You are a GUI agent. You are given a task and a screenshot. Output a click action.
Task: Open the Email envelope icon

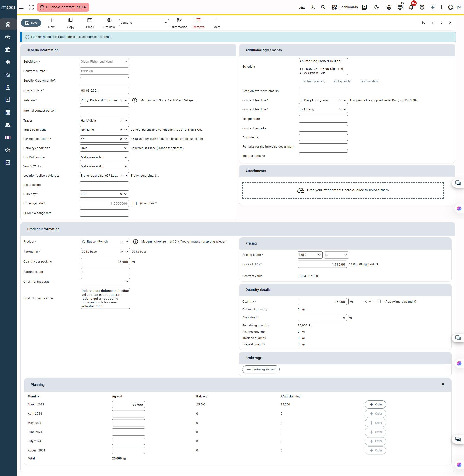click(90, 20)
